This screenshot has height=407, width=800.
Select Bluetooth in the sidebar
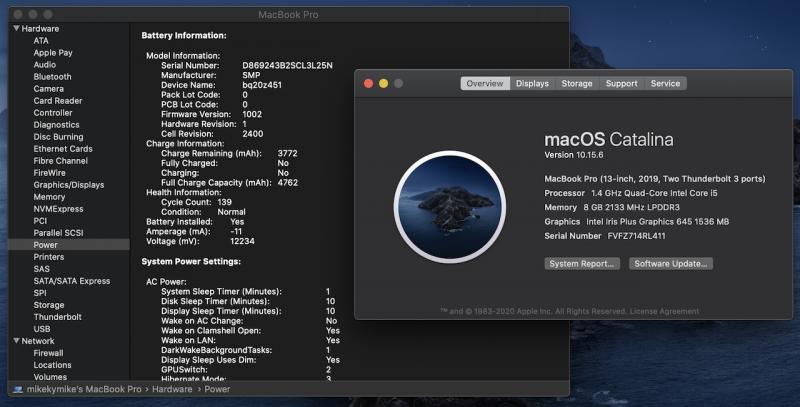[53, 77]
